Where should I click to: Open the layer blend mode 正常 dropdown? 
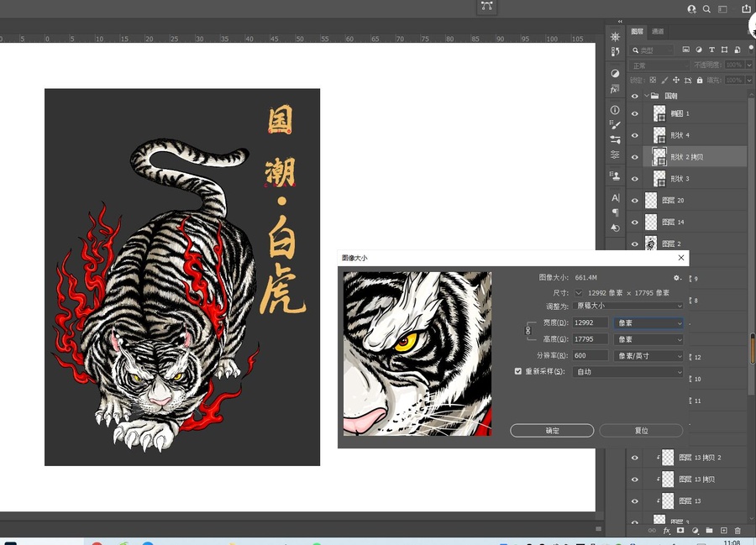pos(659,65)
